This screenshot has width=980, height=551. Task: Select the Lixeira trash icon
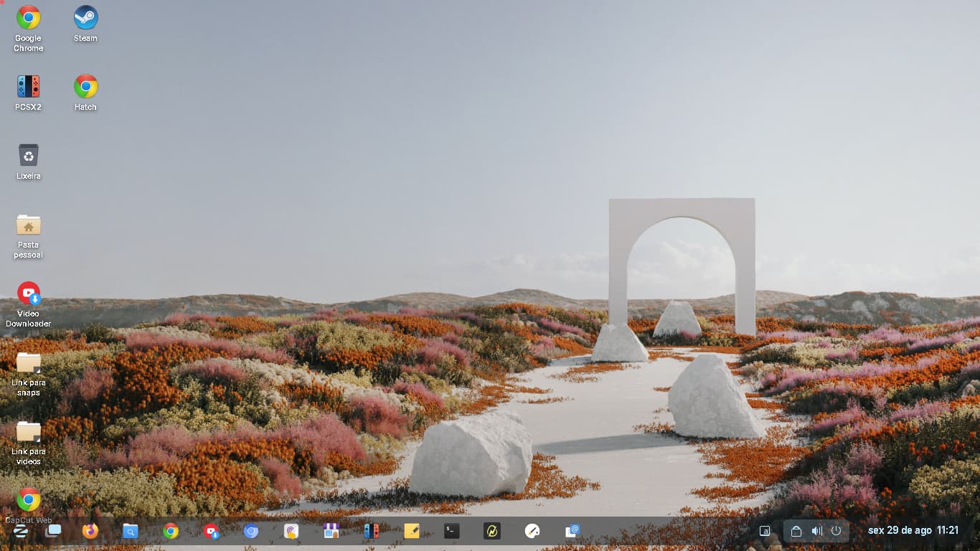click(29, 156)
